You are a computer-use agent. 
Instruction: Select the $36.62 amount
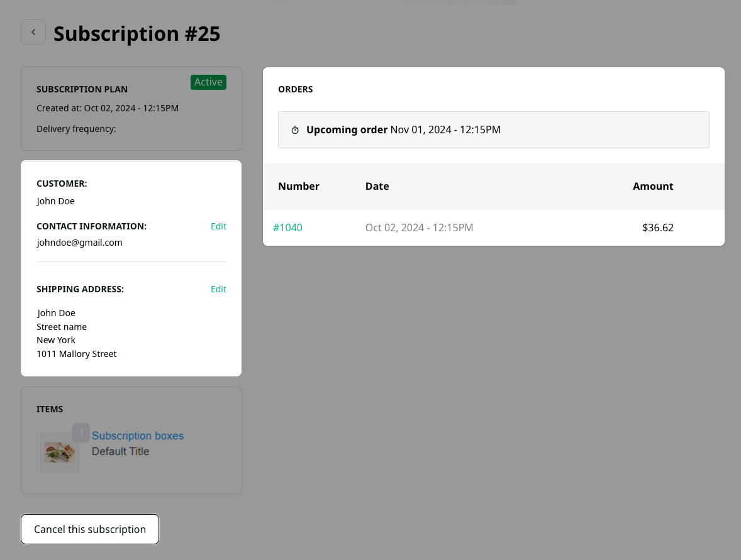click(658, 228)
